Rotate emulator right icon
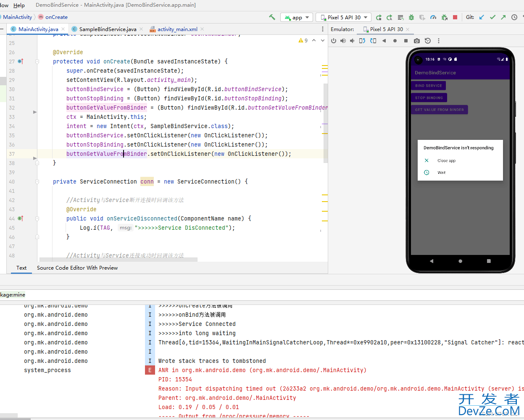Image resolution: width=524 pixels, height=420 pixels. pyautogui.click(x=373, y=41)
